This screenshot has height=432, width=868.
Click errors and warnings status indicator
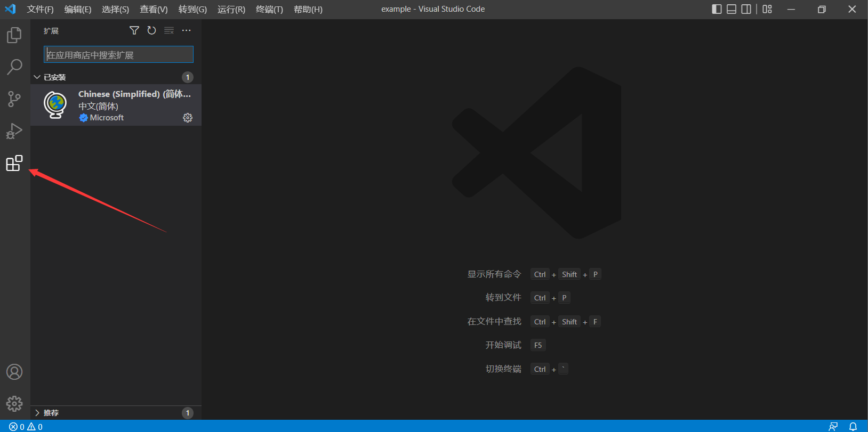[x=26, y=427]
